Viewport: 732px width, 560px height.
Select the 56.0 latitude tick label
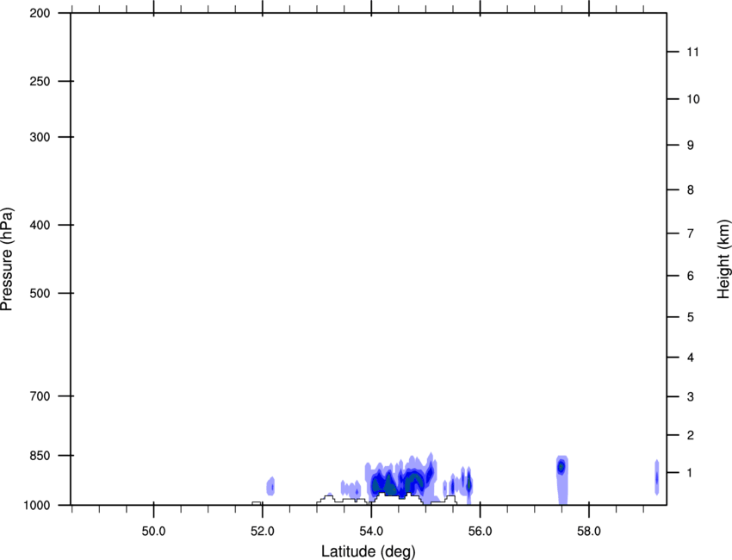click(x=480, y=527)
